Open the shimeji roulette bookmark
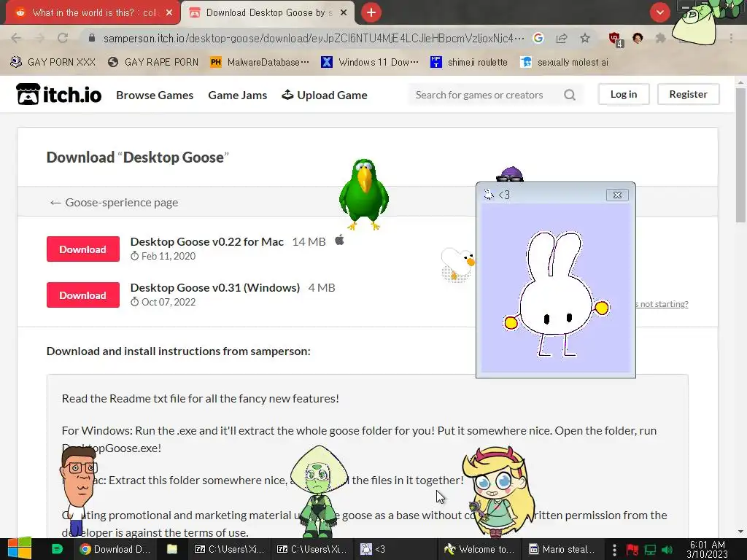 point(469,62)
